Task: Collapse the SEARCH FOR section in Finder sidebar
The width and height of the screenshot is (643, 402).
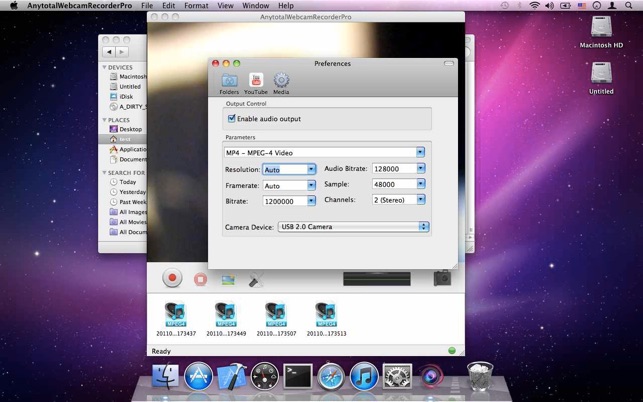Action: point(105,173)
